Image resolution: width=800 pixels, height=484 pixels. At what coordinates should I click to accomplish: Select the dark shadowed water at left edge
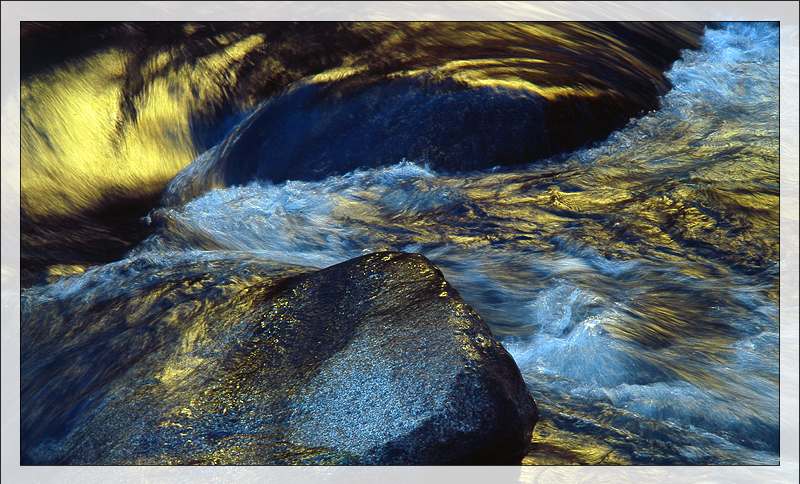60,240
